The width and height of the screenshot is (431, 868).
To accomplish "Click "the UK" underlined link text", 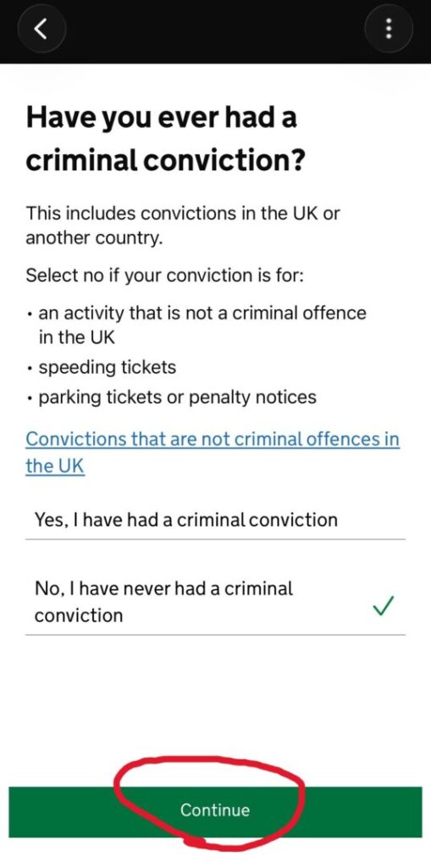I will click(55, 465).
